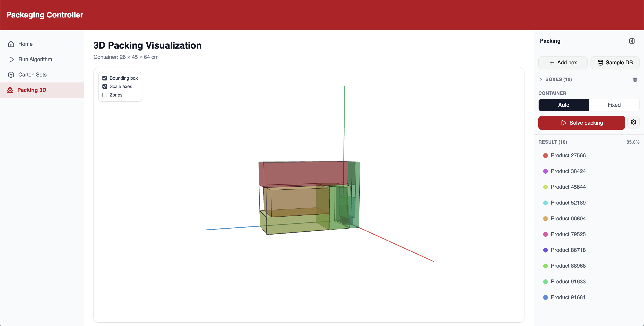
Task: Collapse the Packing side panel icon
Action: pos(632,41)
